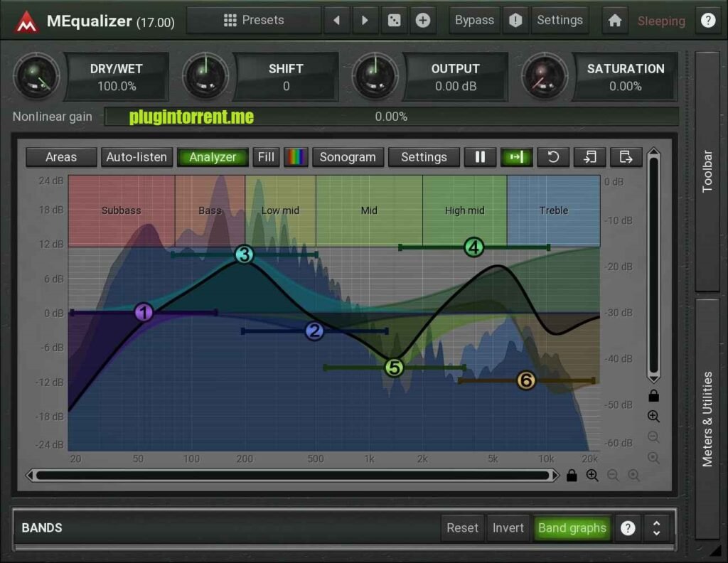Click the plus icon beside the dice
The height and width of the screenshot is (563, 728).
coord(422,21)
